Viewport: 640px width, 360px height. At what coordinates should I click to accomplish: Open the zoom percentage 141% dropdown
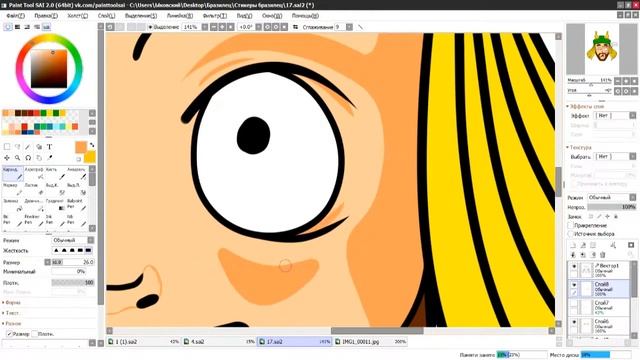[205, 27]
